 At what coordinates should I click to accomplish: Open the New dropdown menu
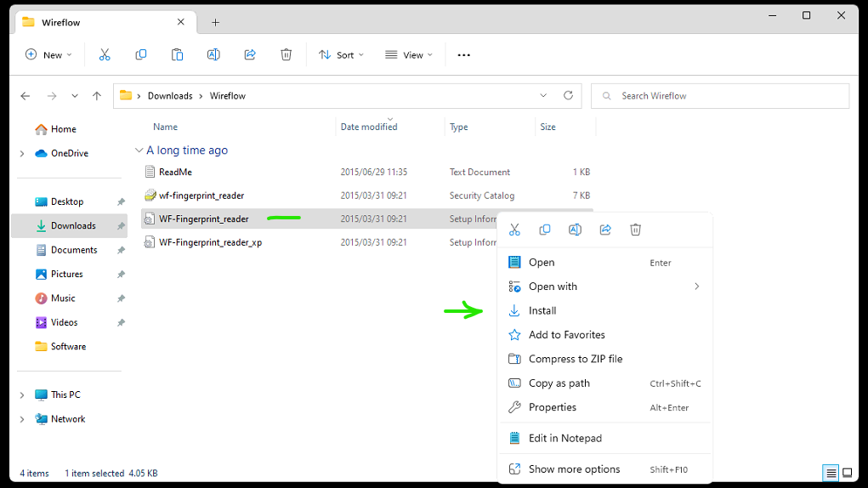pyautogui.click(x=48, y=54)
